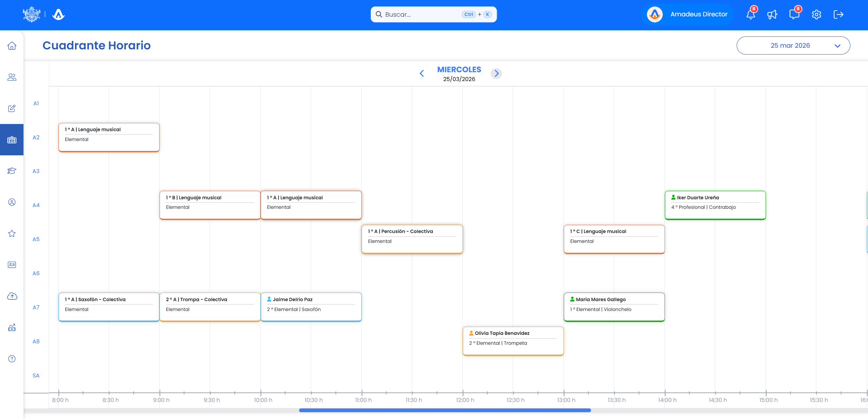This screenshot has width=868, height=419.
Task: Open the announcements megaphone
Action: [x=772, y=14]
